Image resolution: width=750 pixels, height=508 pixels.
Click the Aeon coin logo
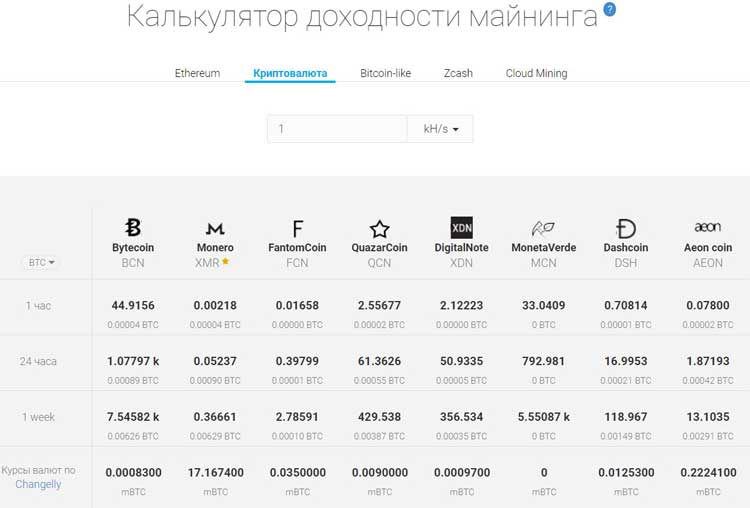point(707,227)
